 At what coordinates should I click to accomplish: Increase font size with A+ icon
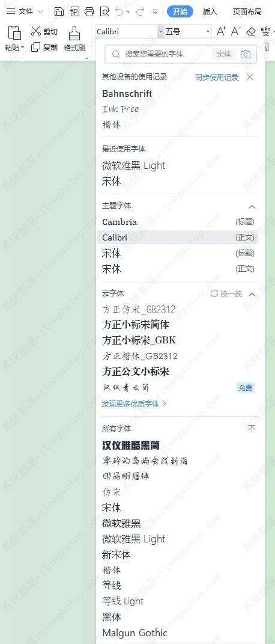(x=221, y=31)
